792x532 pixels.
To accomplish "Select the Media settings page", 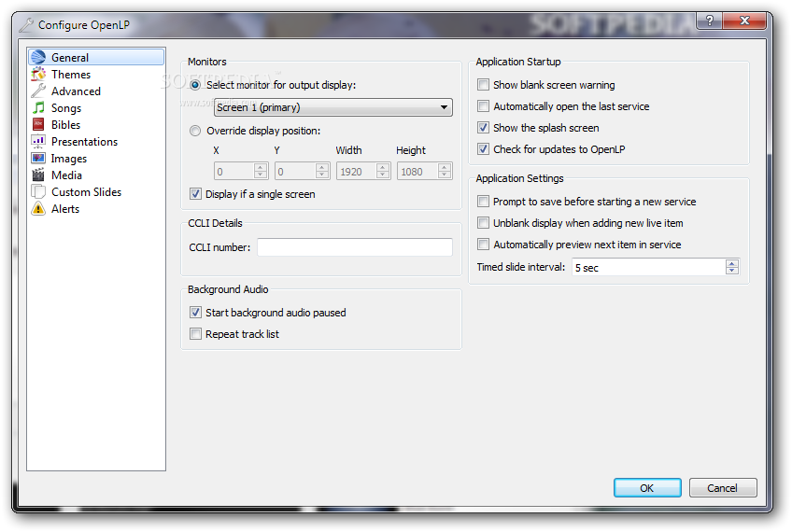I will tap(96, 175).
